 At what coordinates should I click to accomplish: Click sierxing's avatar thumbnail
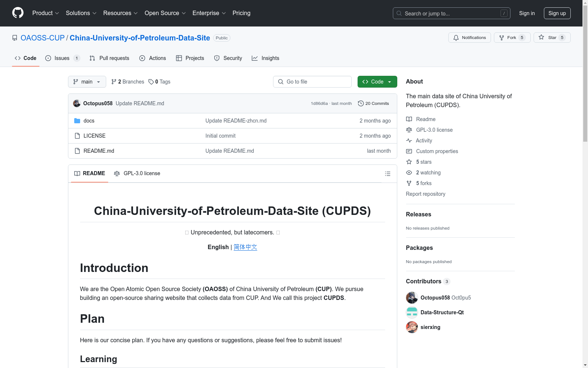pos(412,327)
